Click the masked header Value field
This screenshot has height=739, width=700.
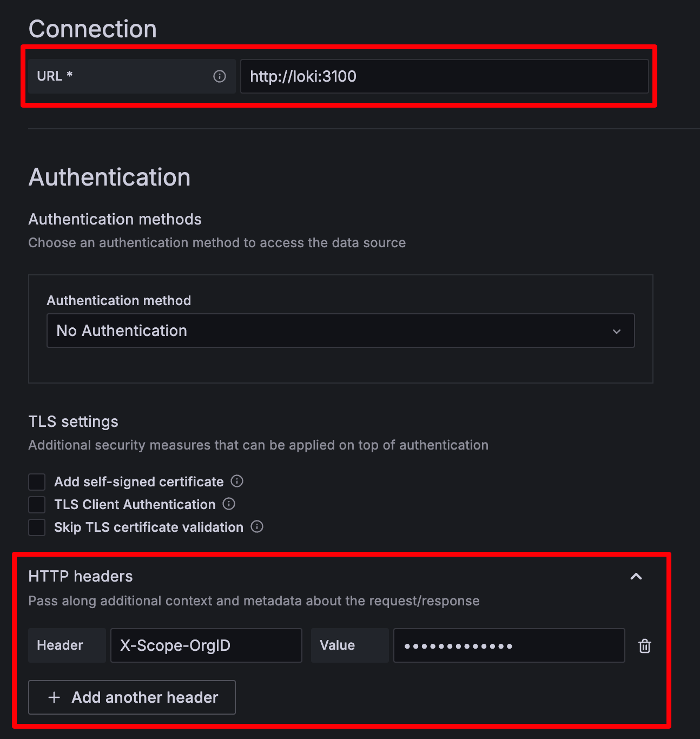tap(509, 645)
